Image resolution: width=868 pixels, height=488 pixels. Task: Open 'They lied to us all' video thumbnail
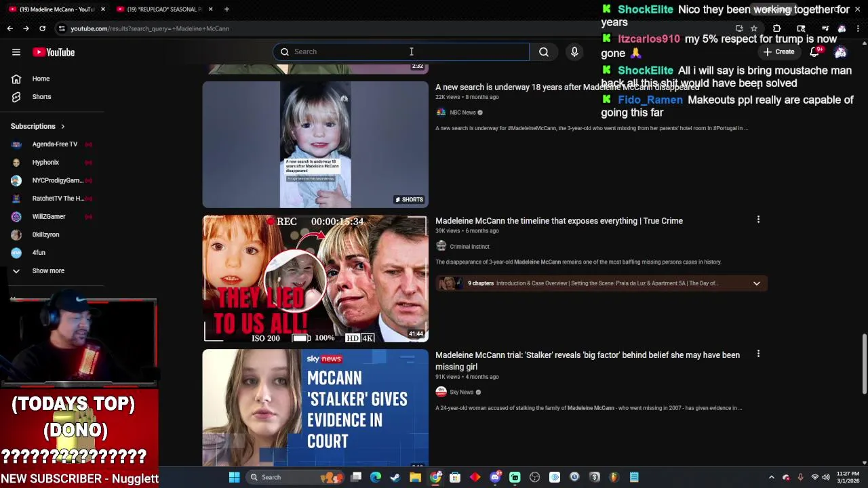315,279
